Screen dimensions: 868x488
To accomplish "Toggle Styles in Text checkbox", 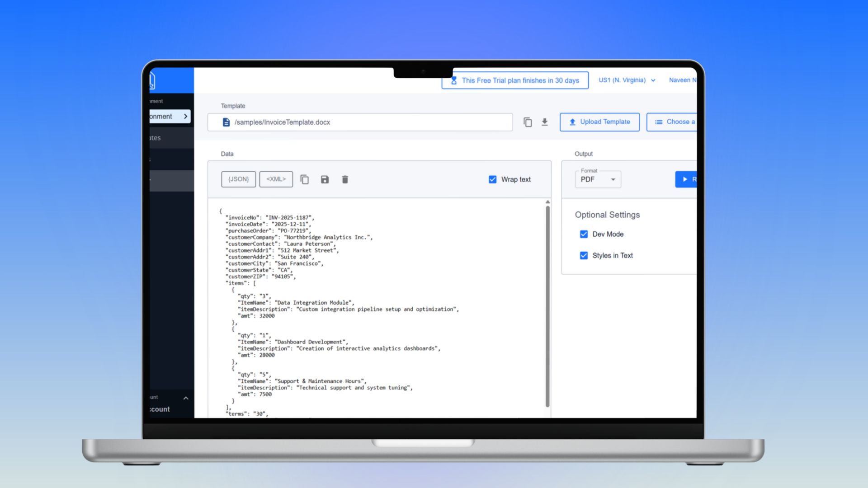I will [584, 255].
